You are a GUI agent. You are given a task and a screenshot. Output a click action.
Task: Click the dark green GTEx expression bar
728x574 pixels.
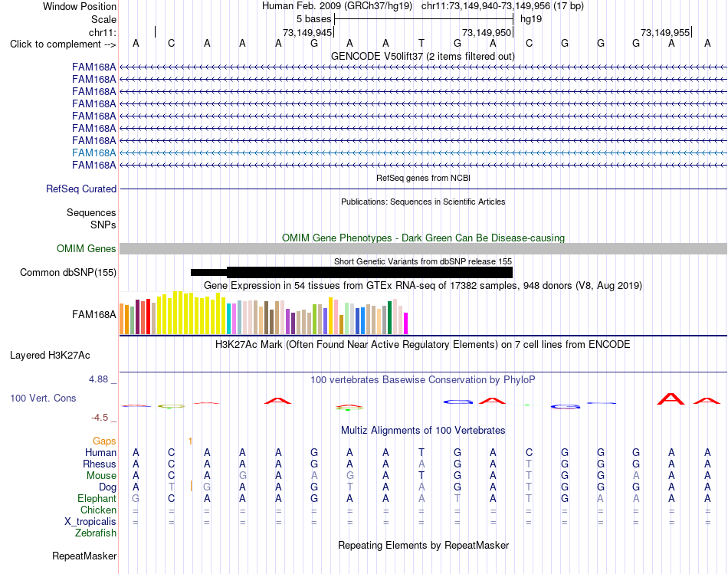coord(390,317)
